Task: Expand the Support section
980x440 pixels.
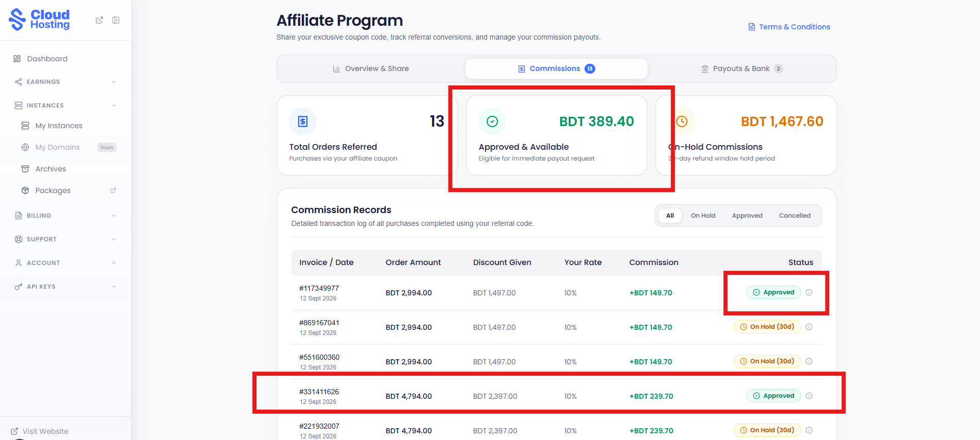Action: coord(65,239)
